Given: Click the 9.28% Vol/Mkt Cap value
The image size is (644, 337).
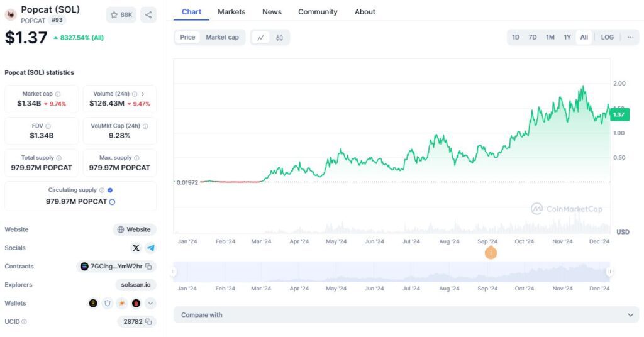Looking at the screenshot, I should pos(119,136).
